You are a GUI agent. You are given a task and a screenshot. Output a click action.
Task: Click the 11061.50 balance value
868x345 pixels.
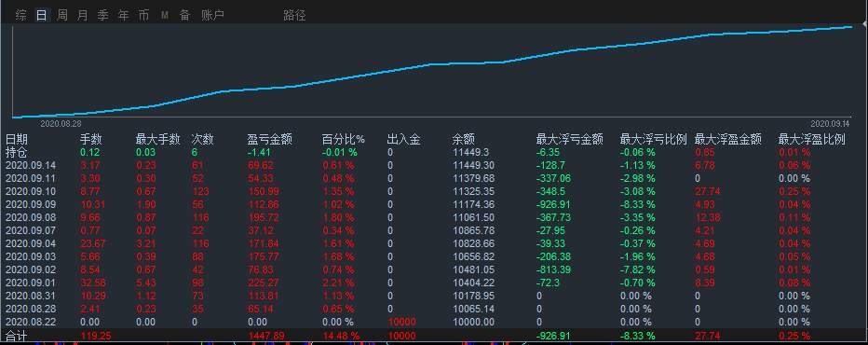(473, 217)
